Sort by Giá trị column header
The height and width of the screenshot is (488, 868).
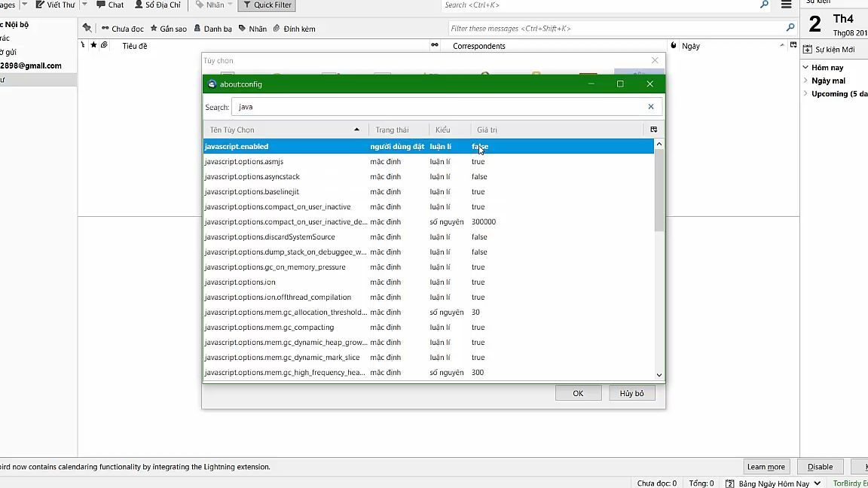(556, 130)
